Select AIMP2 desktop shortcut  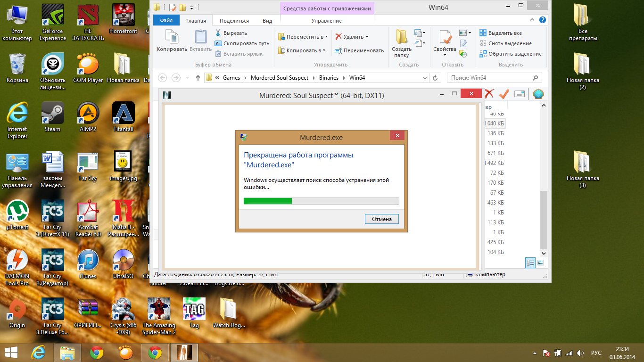pyautogui.click(x=88, y=117)
